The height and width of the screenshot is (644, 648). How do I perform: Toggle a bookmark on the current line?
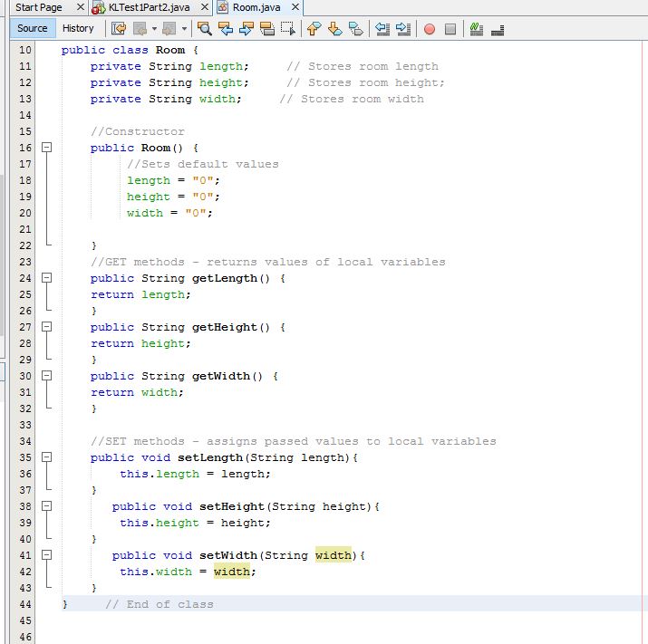355,29
